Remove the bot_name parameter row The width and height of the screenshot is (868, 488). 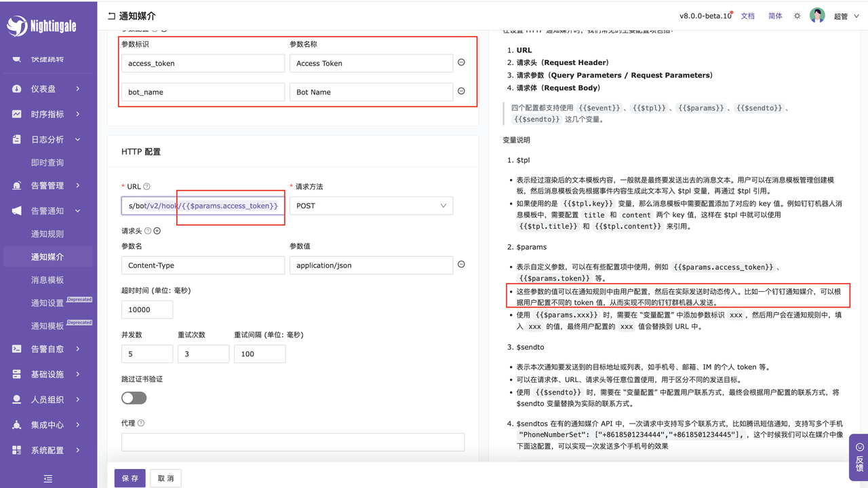pos(461,91)
